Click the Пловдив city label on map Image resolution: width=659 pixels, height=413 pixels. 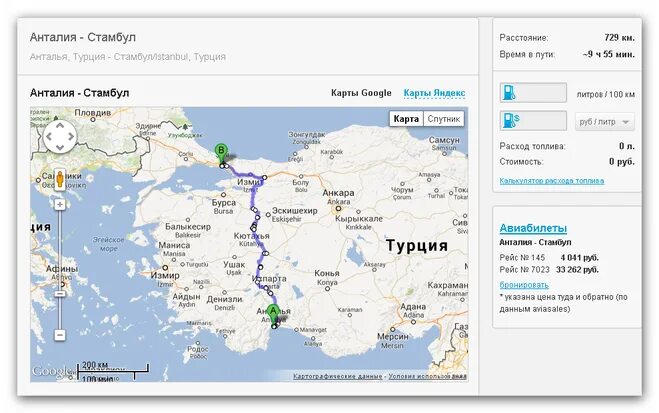tap(92, 113)
